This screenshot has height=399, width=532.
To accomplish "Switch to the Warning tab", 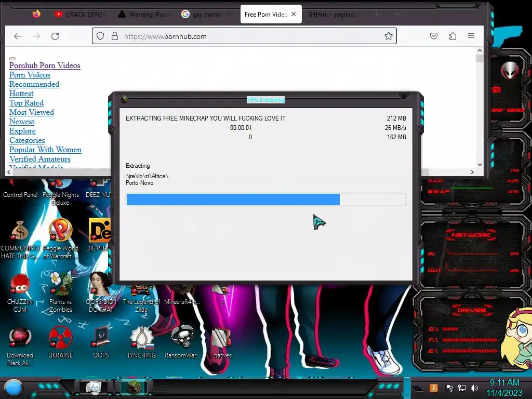I will 142,14.
